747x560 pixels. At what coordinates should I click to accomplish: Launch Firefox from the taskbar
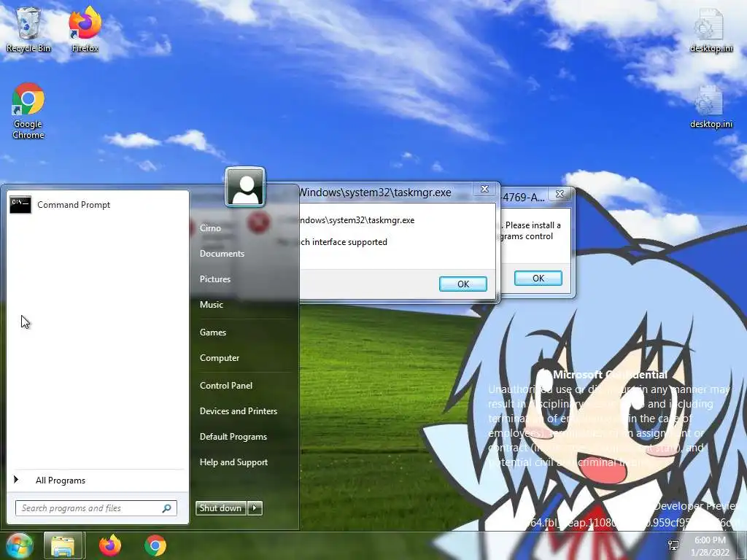110,545
